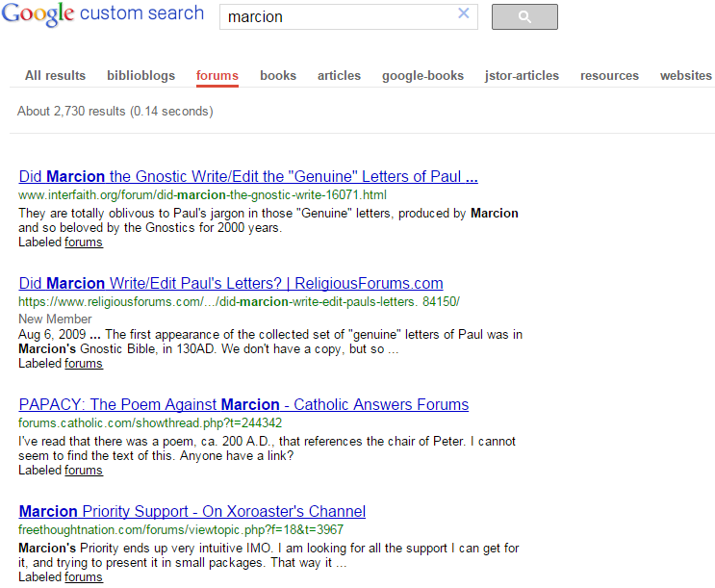
Task: Open 'PAPACY: The Poem Against Marcion' result
Action: pyautogui.click(x=243, y=404)
